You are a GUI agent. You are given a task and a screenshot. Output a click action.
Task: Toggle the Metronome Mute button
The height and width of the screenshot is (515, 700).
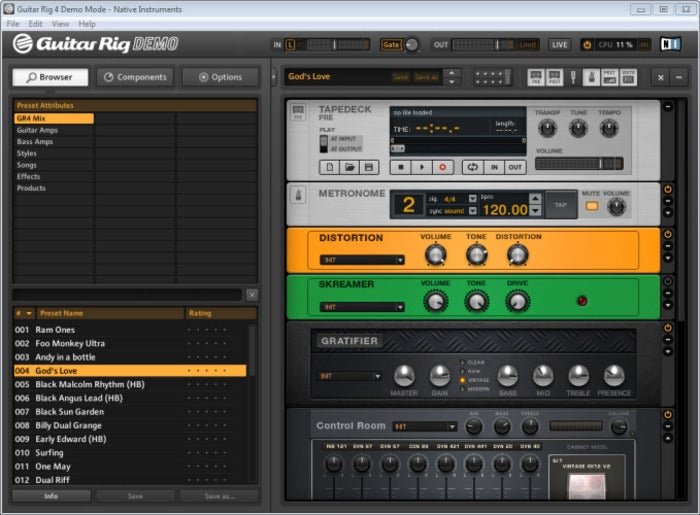click(592, 206)
